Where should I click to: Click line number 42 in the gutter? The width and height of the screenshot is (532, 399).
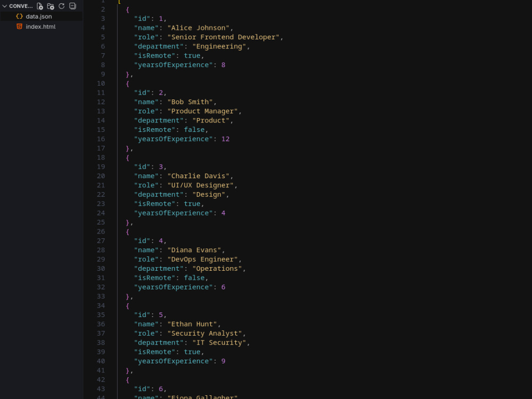101,380
